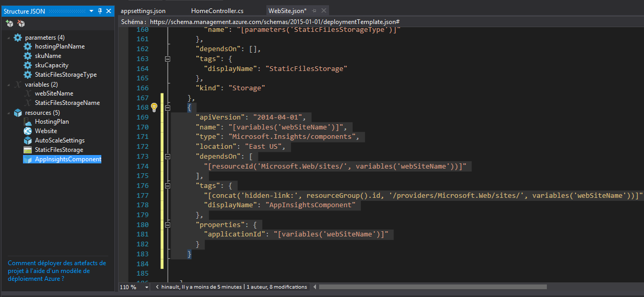Viewport: 644px width, 297px height.
Task: Click the resources cube icon
Action: pos(18,113)
